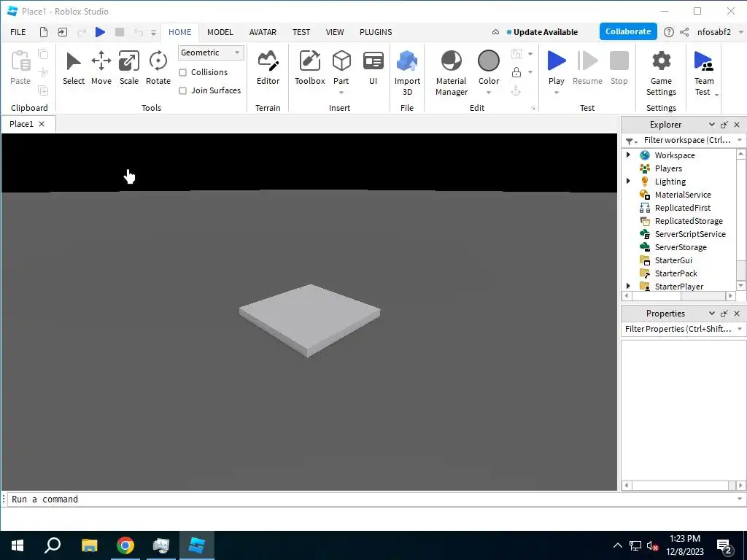Launch Team Test
The width and height of the screenshot is (747, 560).
coord(704,74)
